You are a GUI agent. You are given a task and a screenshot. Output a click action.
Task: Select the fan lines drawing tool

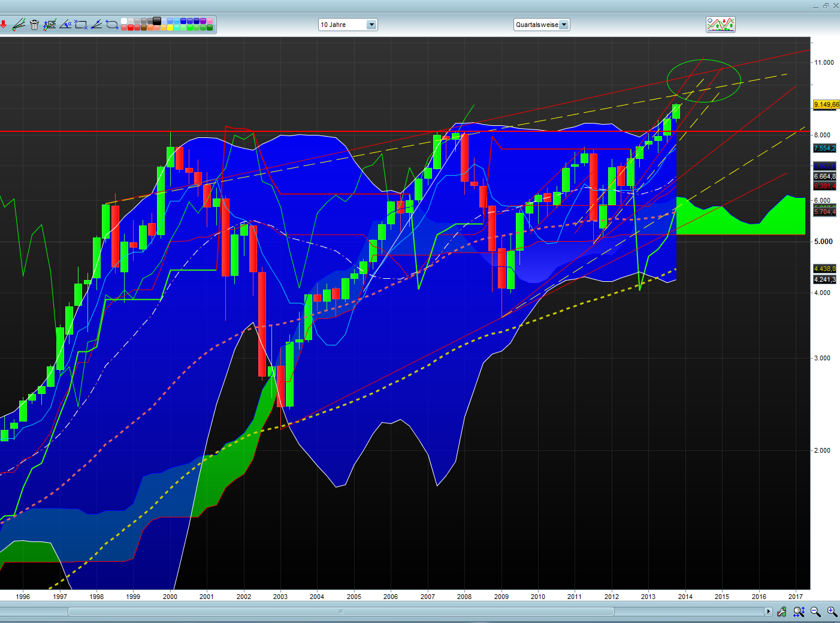click(96, 25)
